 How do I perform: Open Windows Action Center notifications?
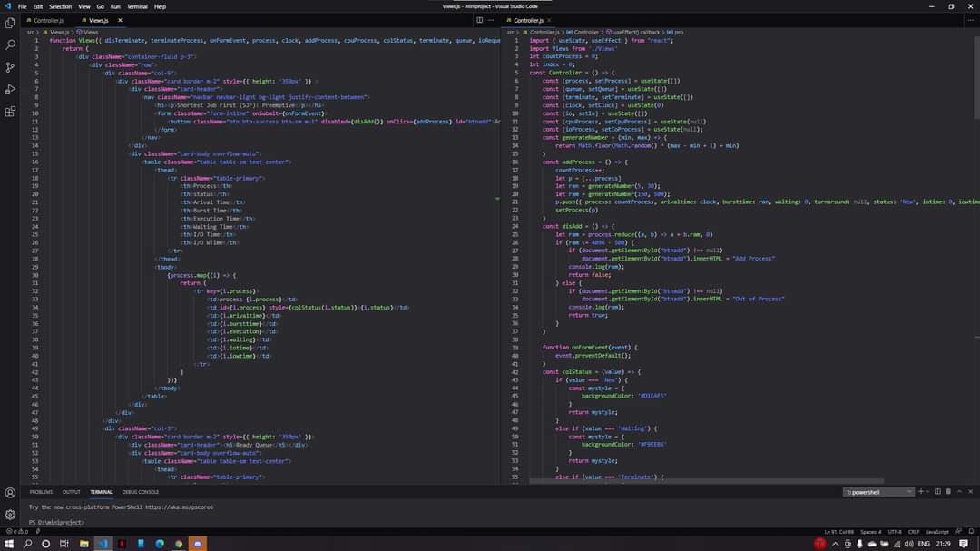964,544
